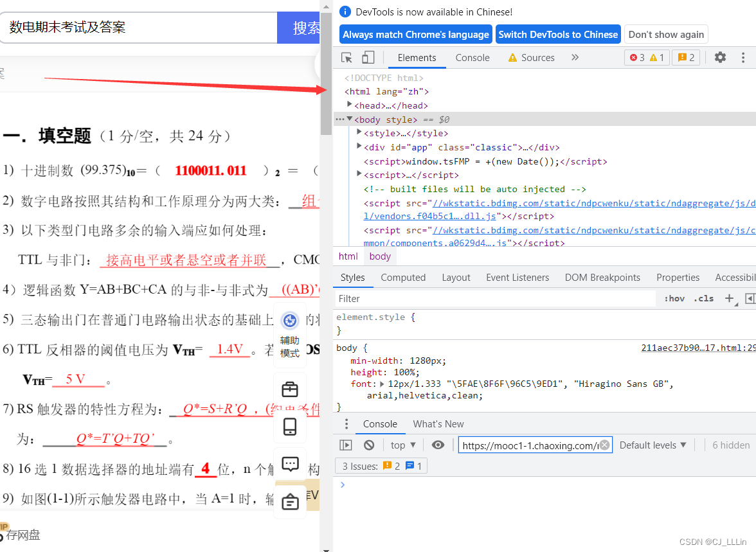
Task: Select the inspect element picker tool
Action: (346, 58)
